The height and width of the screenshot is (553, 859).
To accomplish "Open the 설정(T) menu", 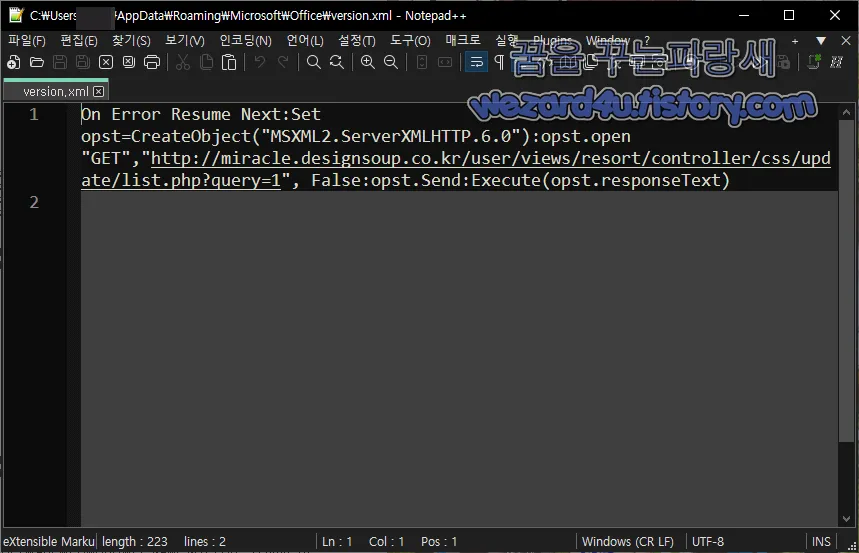I will [x=357, y=41].
